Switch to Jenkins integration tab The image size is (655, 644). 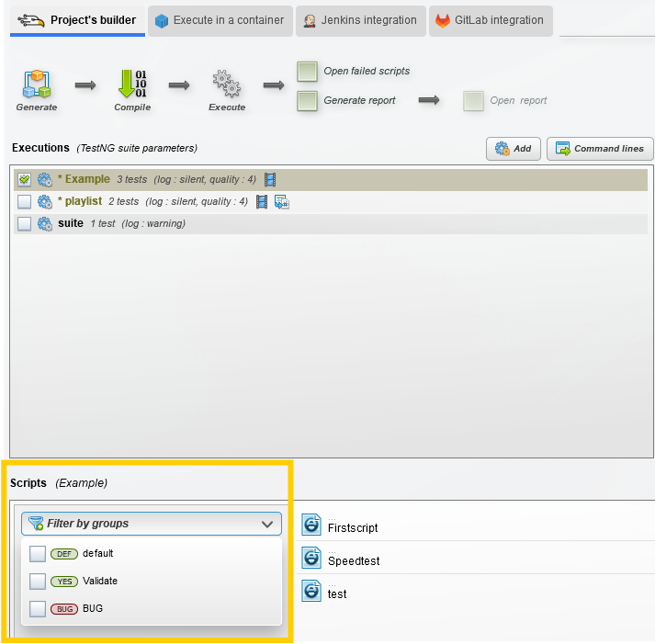361,20
